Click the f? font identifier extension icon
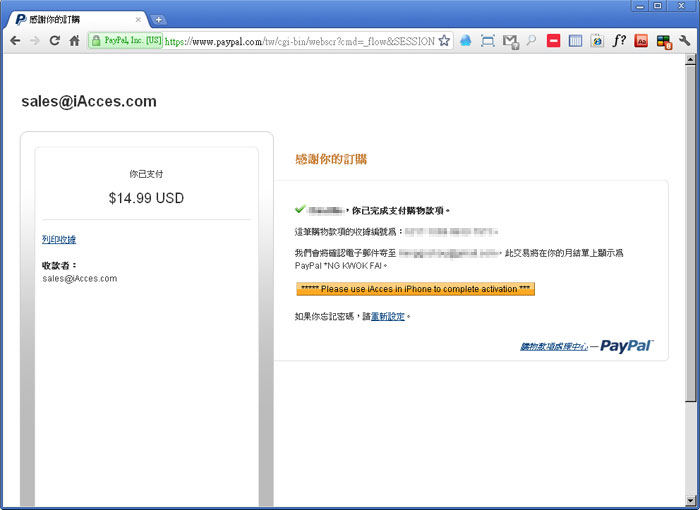This screenshot has height=510, width=700. (619, 41)
